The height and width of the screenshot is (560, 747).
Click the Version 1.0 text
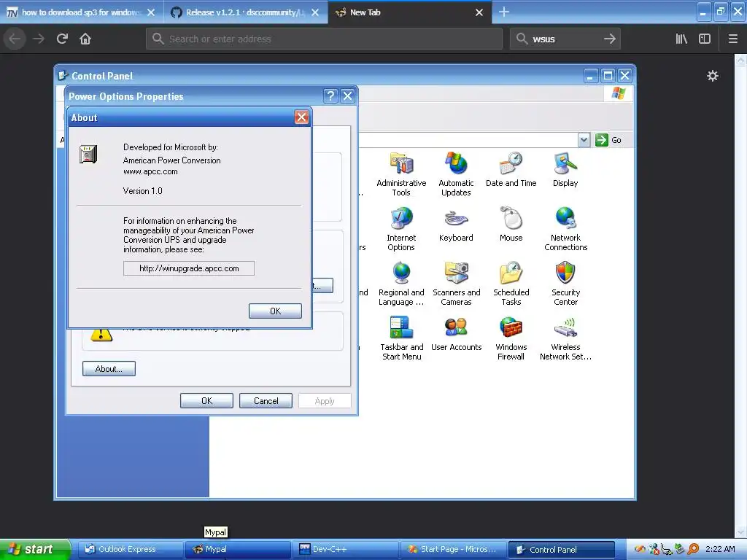tap(142, 191)
